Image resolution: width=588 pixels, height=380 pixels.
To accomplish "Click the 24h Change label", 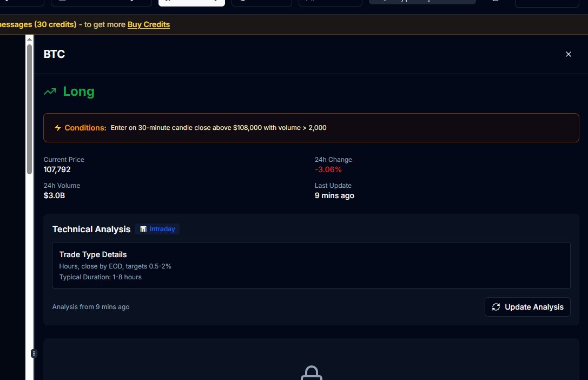I will pos(333,160).
